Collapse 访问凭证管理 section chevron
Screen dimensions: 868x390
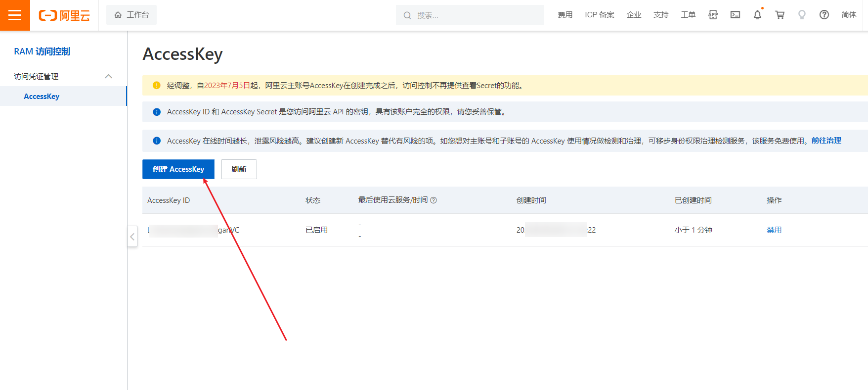(109, 76)
